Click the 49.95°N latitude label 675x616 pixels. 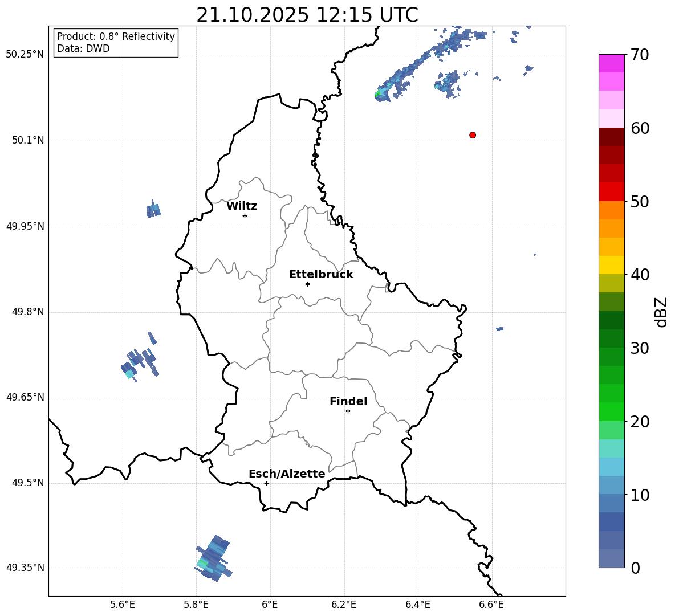pos(25,226)
